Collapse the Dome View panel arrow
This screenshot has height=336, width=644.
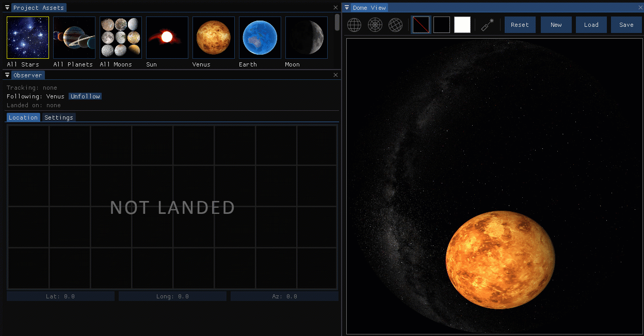(x=347, y=8)
